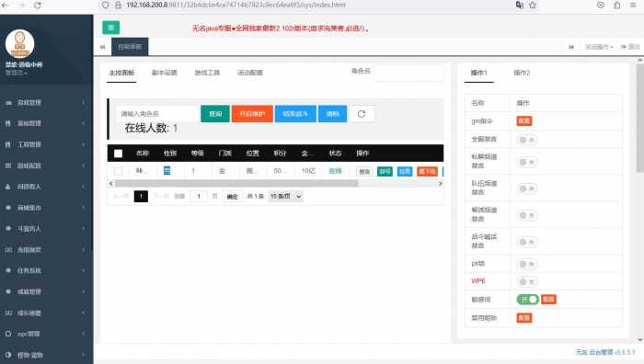Open the 关闭操作 dropdown
This screenshot has height=364, width=644.
pos(599,47)
